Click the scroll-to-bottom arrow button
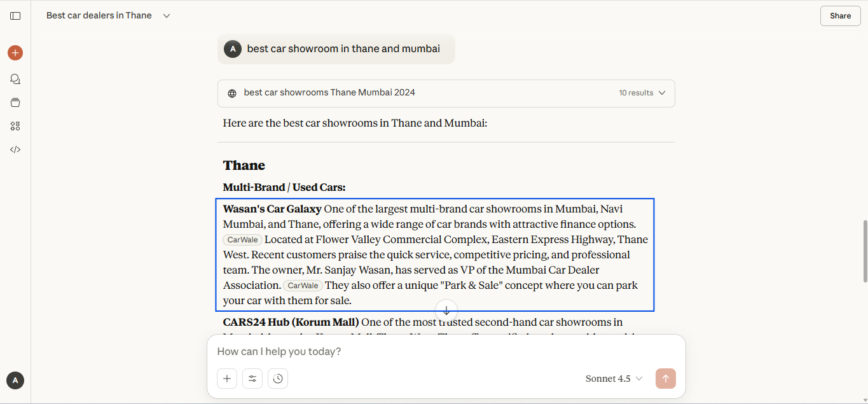 click(446, 310)
